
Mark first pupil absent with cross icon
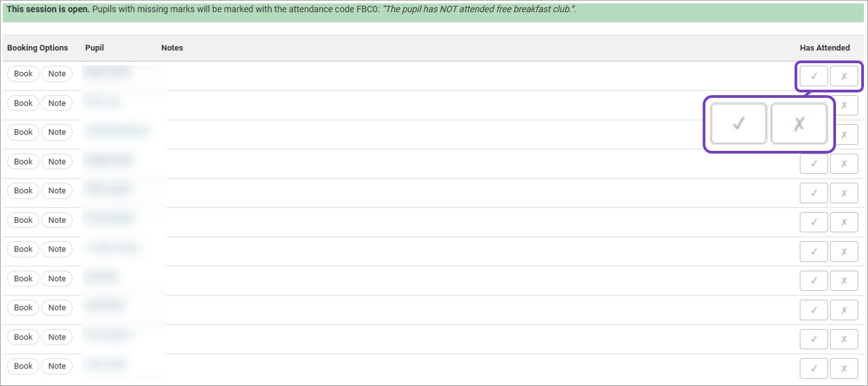pos(844,76)
